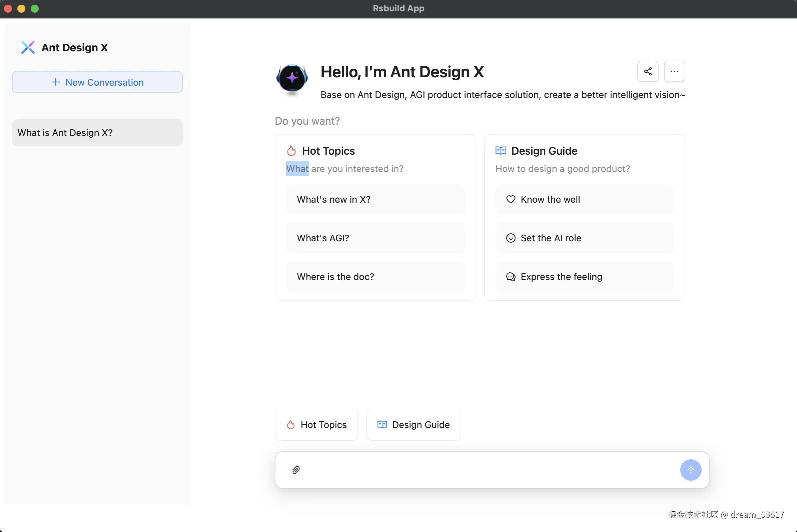Click the heart icon beside Know the well
Viewport: 797px width, 532px height.
[x=511, y=199]
